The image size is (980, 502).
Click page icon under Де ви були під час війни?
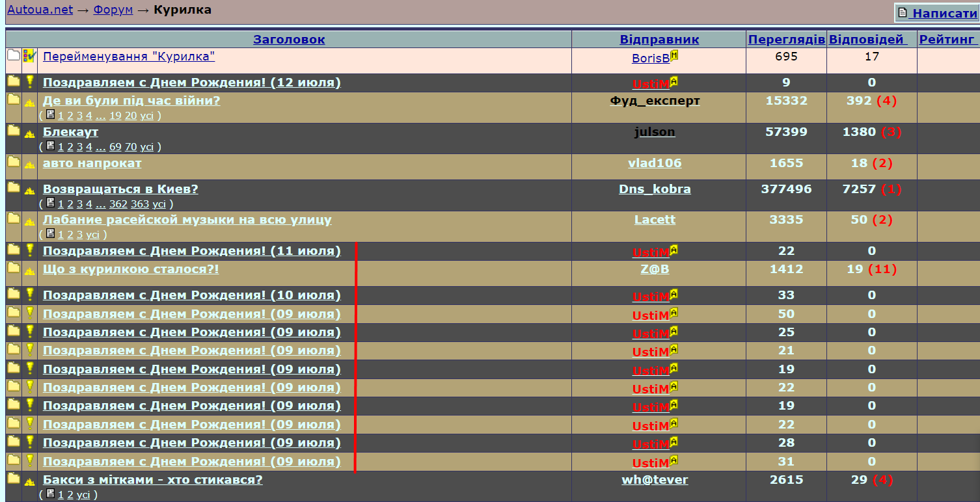(50, 115)
